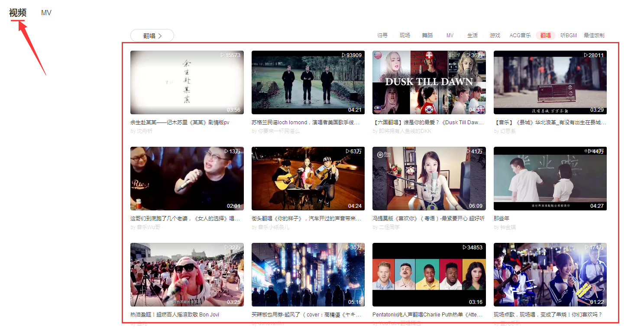Viewport: 644px width, 329px height.
Task: Select the 归寻 category filter
Action: point(382,35)
